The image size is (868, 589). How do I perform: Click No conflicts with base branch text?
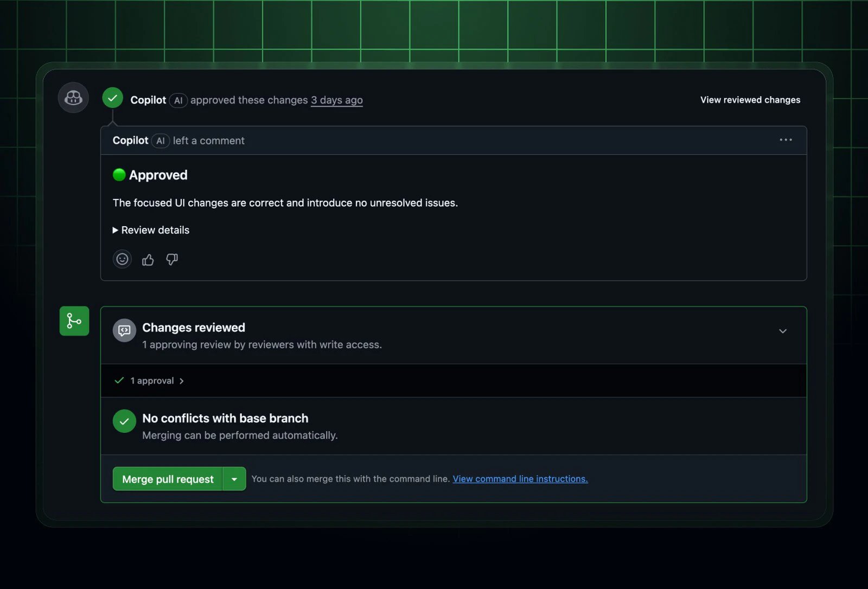point(225,418)
